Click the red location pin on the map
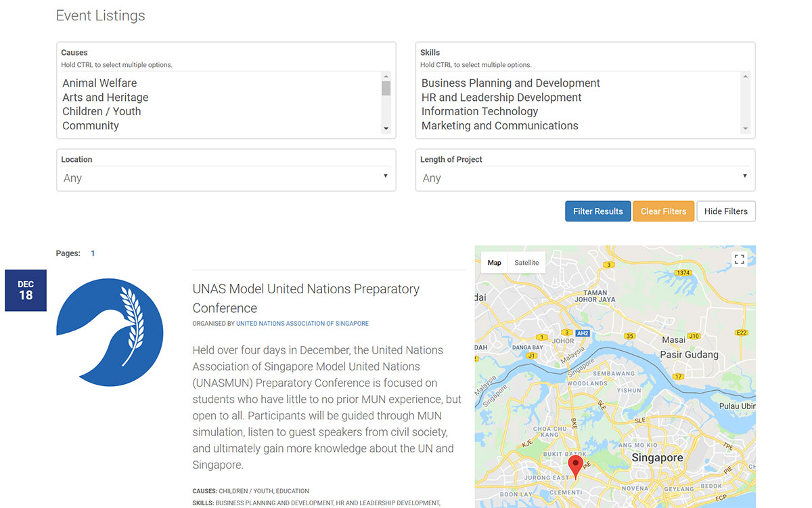This screenshot has width=812, height=508. tap(575, 467)
